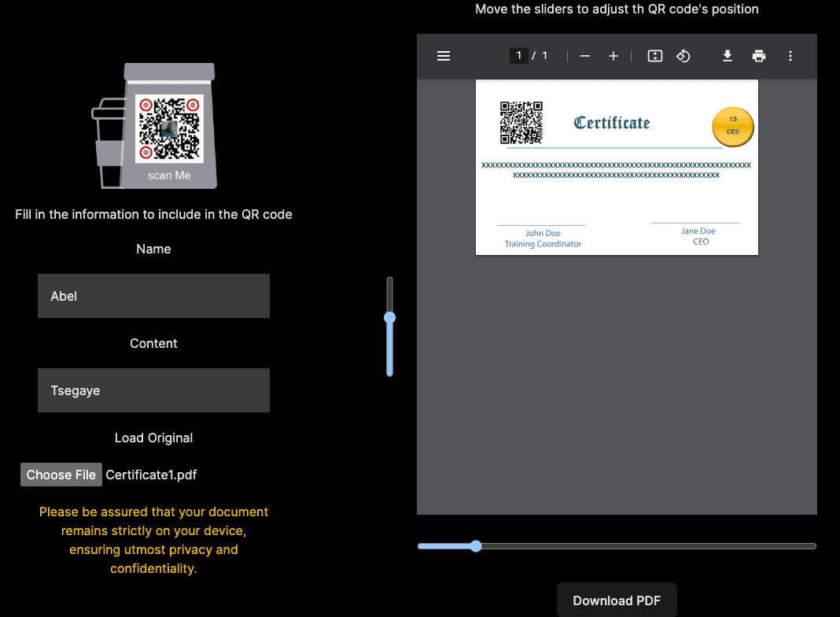Click the Content field containing Tsegaye

point(153,390)
